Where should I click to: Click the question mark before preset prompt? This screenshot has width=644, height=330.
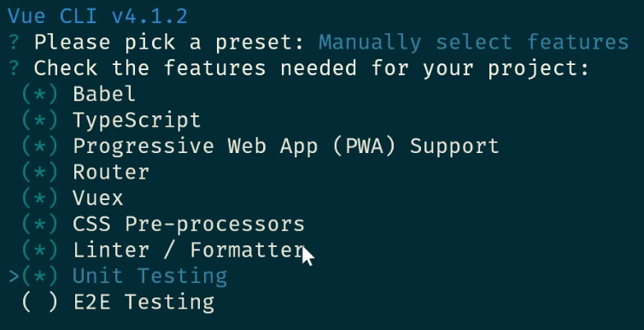14,43
